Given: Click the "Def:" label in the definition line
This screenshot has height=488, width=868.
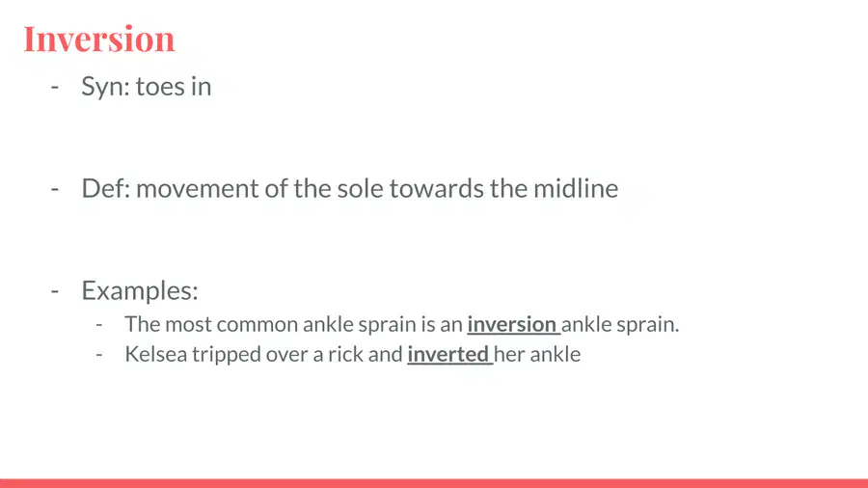Looking at the screenshot, I should 106,188.
